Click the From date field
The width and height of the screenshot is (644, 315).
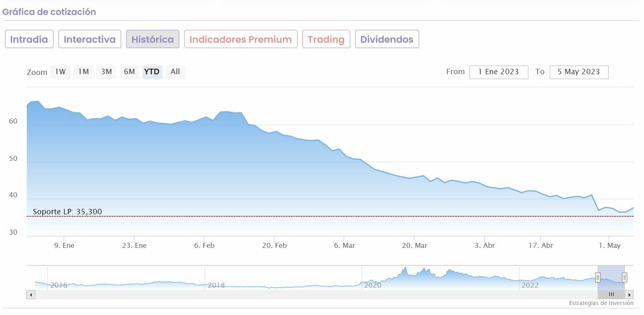pyautogui.click(x=499, y=72)
